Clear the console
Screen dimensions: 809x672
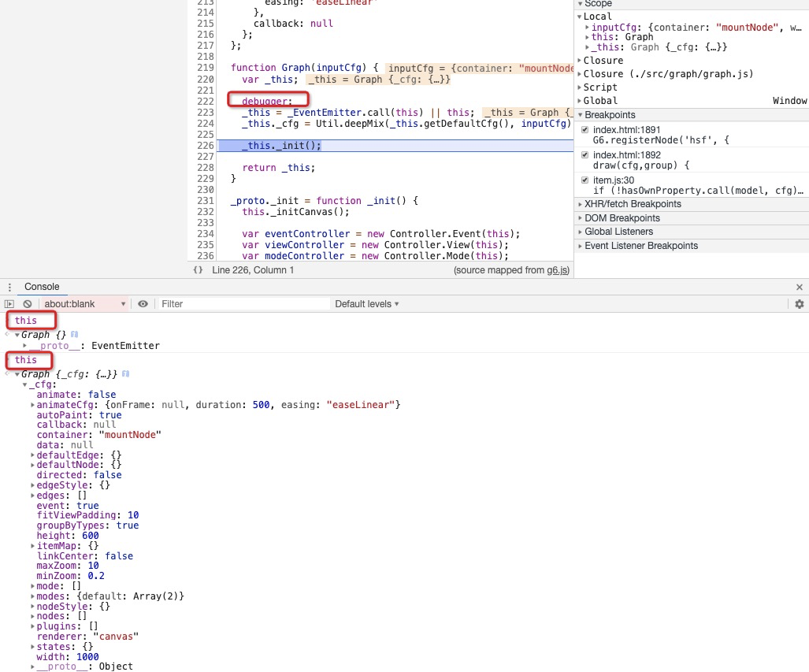28,304
